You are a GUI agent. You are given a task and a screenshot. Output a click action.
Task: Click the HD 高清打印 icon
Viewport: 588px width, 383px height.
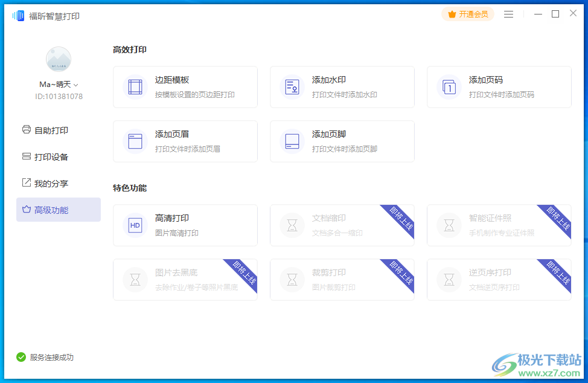(x=135, y=225)
